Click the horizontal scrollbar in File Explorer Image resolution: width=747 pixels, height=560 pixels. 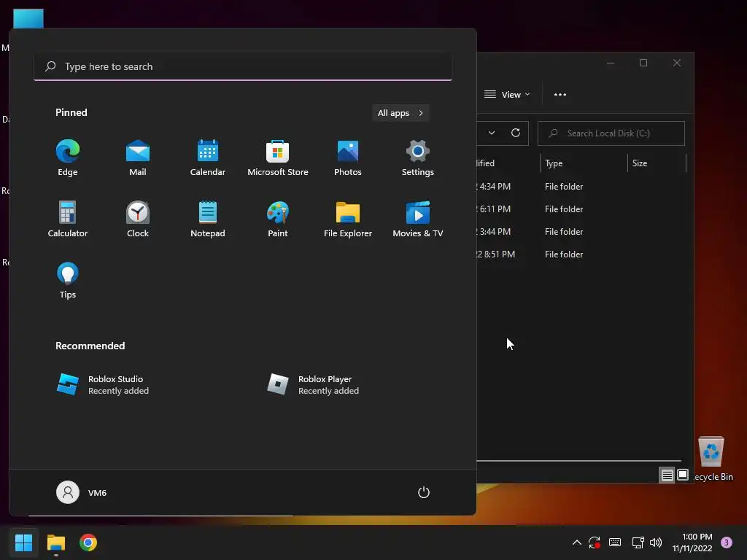click(x=578, y=461)
